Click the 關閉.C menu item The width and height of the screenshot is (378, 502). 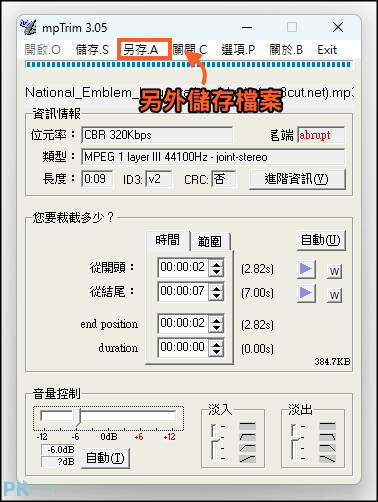[190, 50]
